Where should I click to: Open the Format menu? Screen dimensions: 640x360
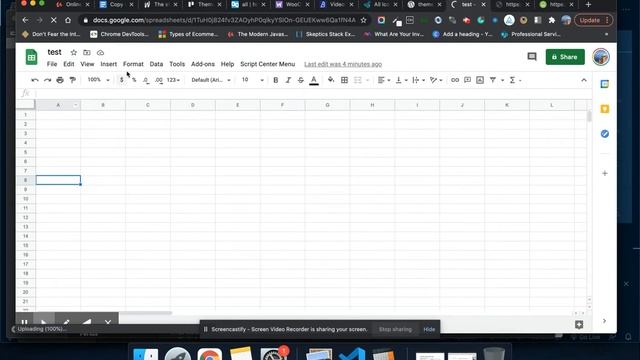click(x=133, y=64)
